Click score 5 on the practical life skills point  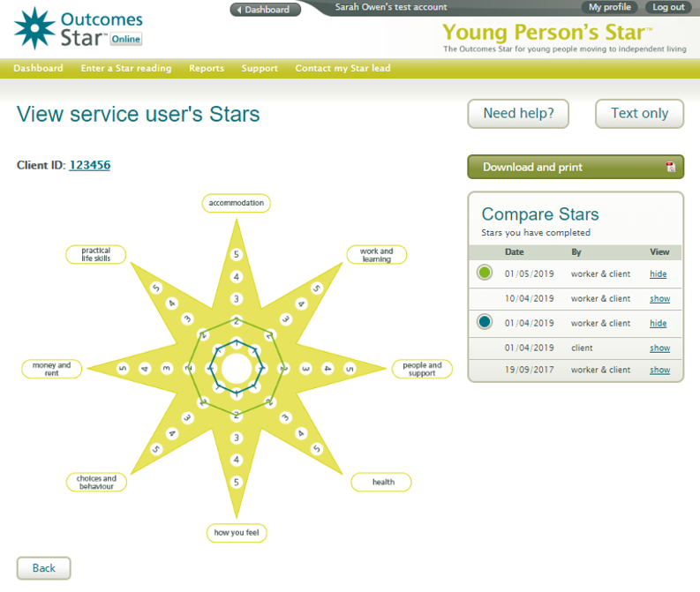click(x=156, y=289)
